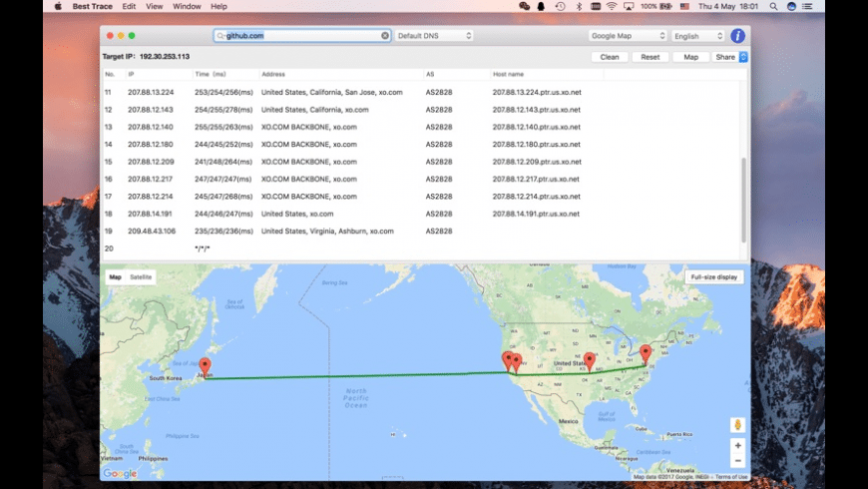Screen dimensions: 868x489
Task: Select hop 13 IP 207.88.12.140
Action: click(420, 127)
